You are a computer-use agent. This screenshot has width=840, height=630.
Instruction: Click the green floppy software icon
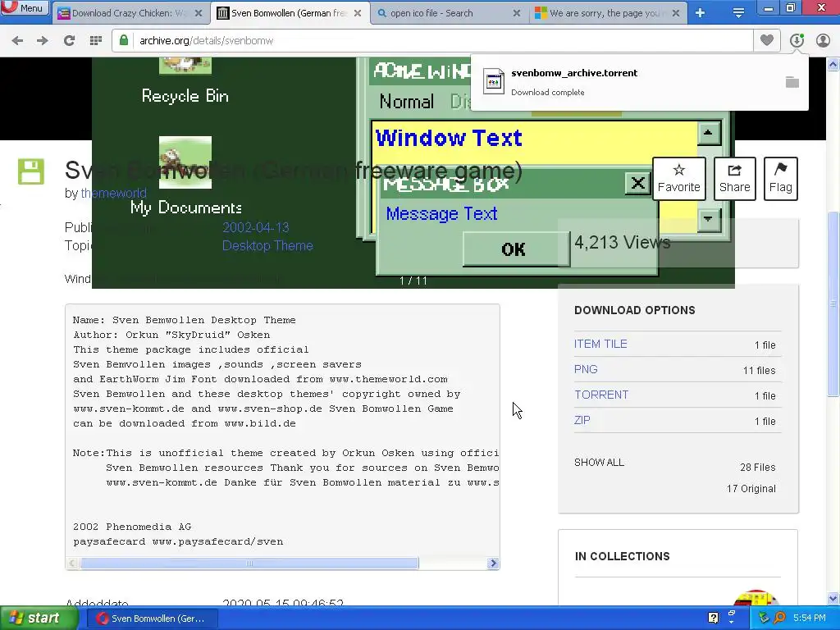pos(31,171)
